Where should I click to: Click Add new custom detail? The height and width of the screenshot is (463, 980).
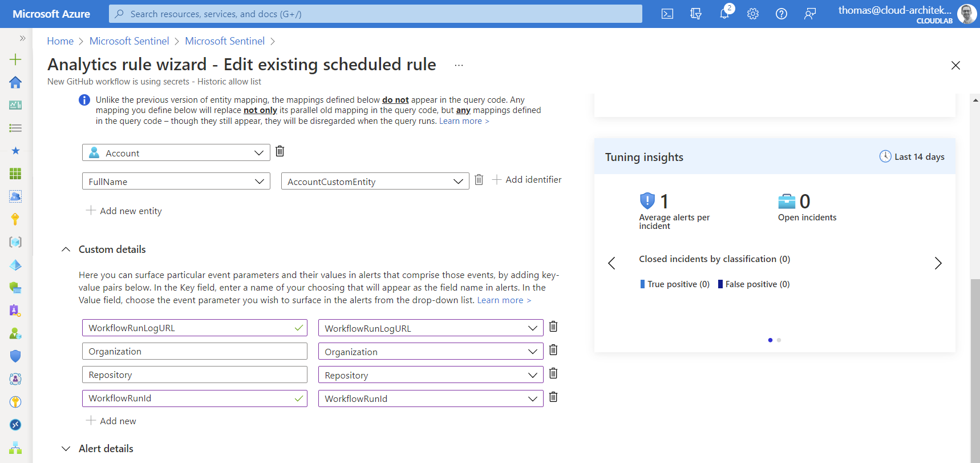pos(111,421)
